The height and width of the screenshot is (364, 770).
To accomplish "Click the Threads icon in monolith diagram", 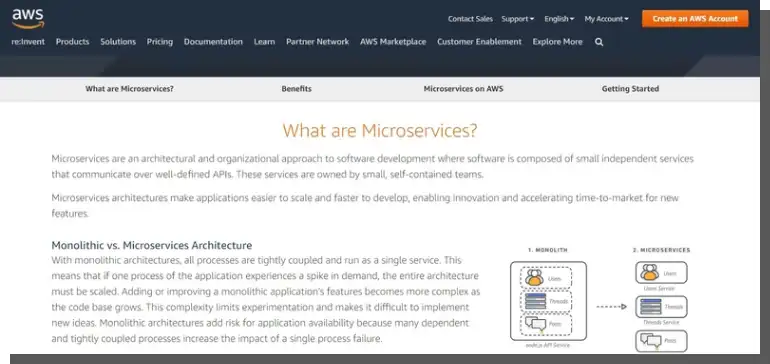I will point(535,301).
